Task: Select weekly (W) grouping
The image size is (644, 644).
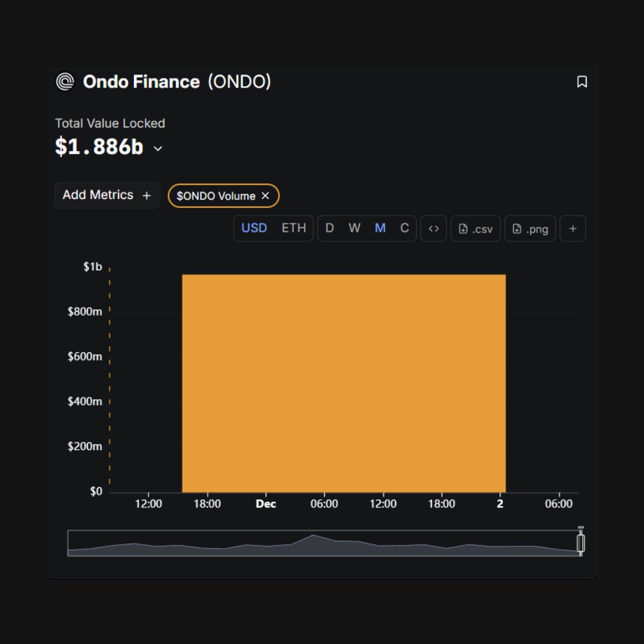Action: click(x=354, y=228)
